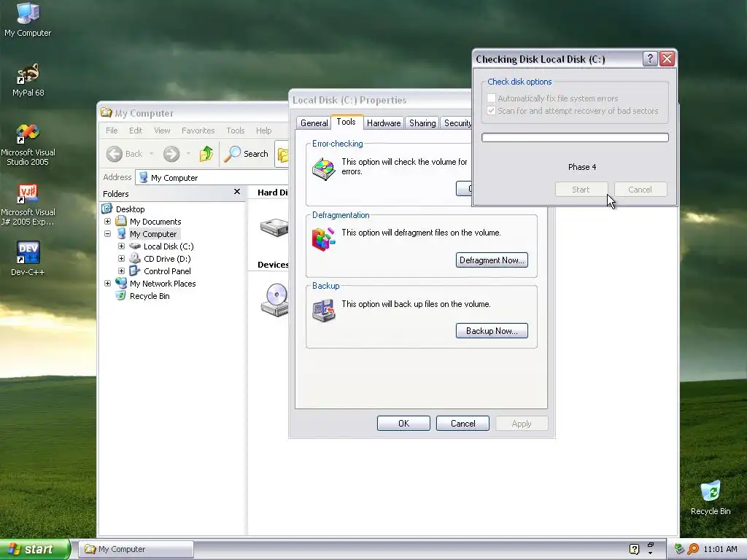Open My Computer desktop icon
This screenshot has height=560, width=747.
tap(28, 20)
